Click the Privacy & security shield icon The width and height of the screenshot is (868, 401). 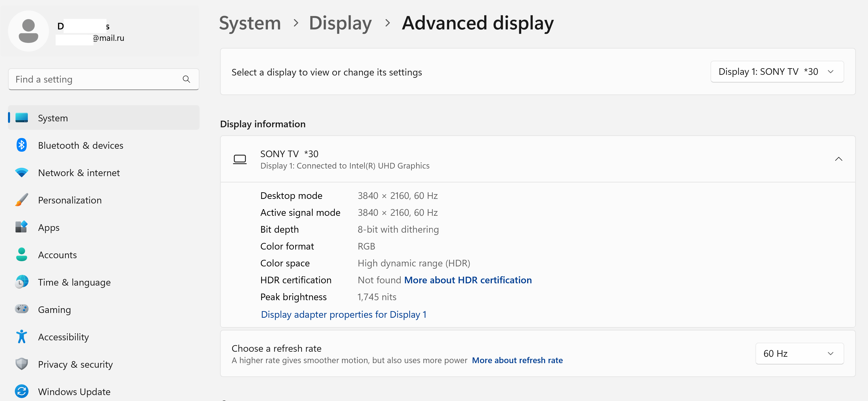click(x=22, y=364)
